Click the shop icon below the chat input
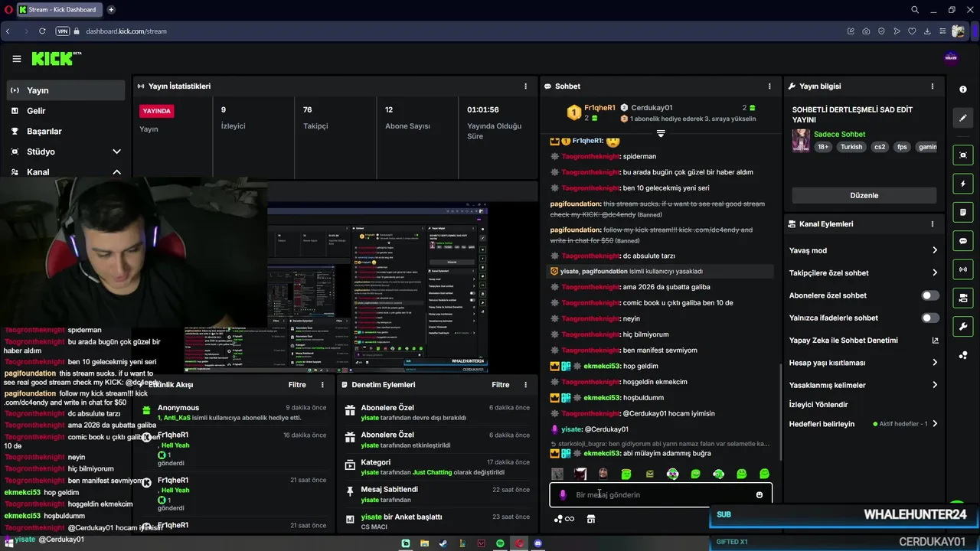The image size is (980, 551). (591, 519)
